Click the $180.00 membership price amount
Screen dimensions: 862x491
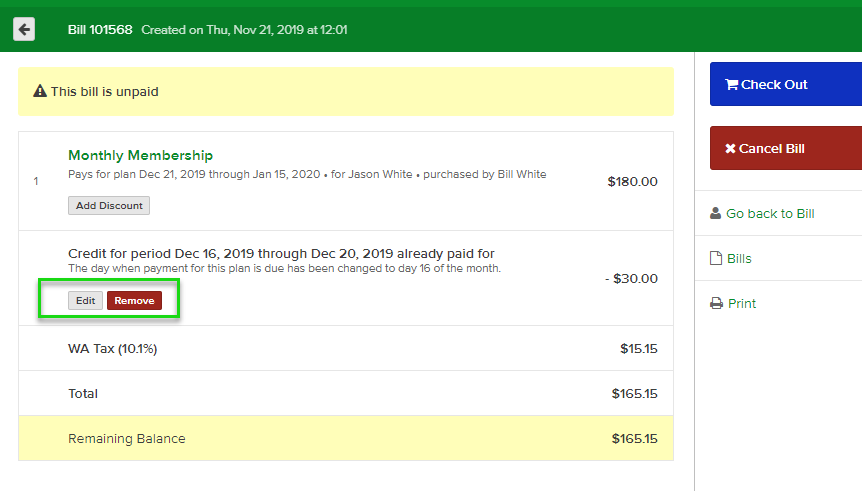[632, 182]
